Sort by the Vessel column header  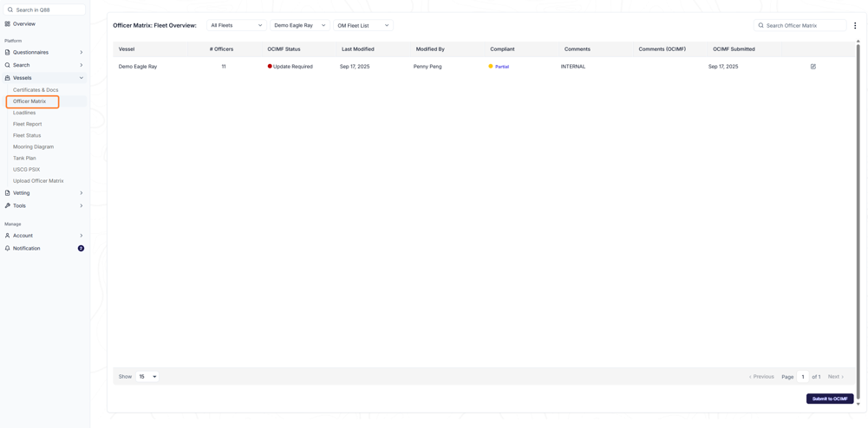coord(127,49)
